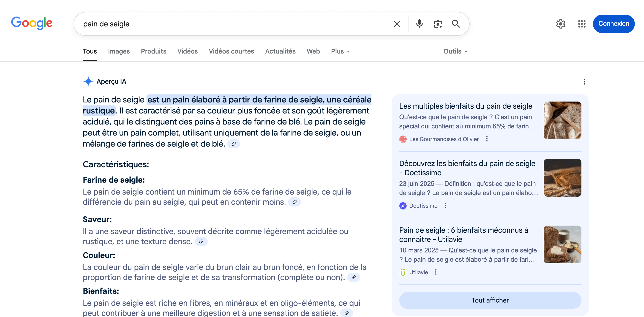Open thumbnail for Les Gourmandises d'Olivier article
Viewport: 644px width, 317px height.
tap(562, 120)
